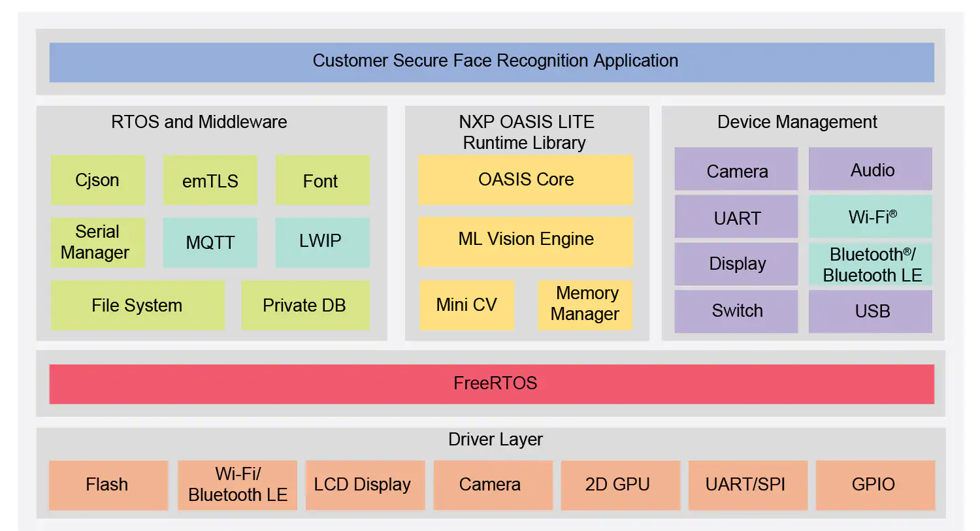Image resolution: width=980 pixels, height=531 pixels.
Task: Select the Cjson block
Action: pyautogui.click(x=98, y=180)
